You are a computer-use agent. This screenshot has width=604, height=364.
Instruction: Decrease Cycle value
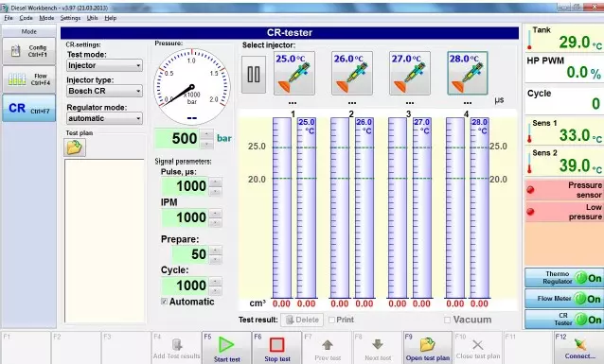pyautogui.click(x=215, y=291)
